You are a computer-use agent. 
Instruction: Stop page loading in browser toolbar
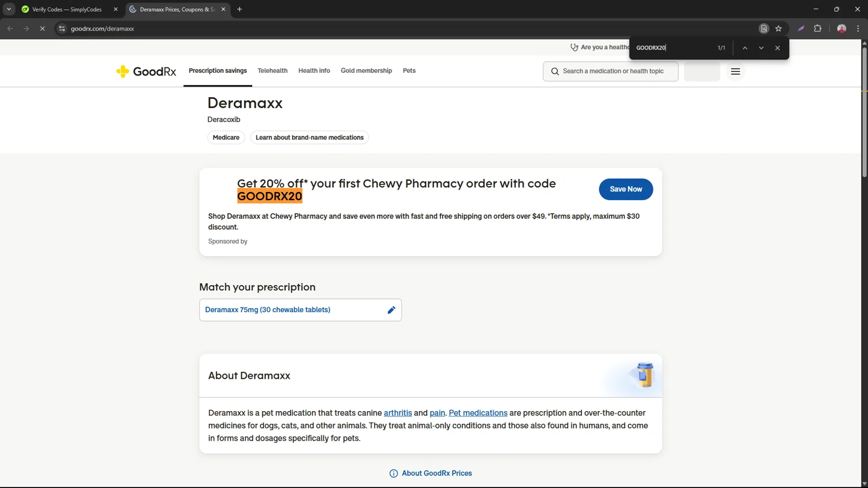(x=42, y=28)
